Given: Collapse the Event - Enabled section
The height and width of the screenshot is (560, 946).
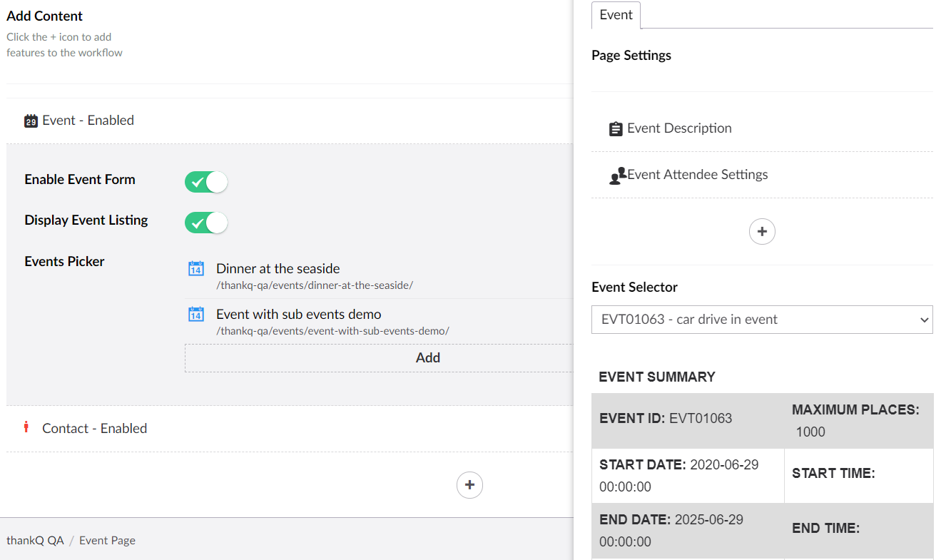Looking at the screenshot, I should (88, 121).
